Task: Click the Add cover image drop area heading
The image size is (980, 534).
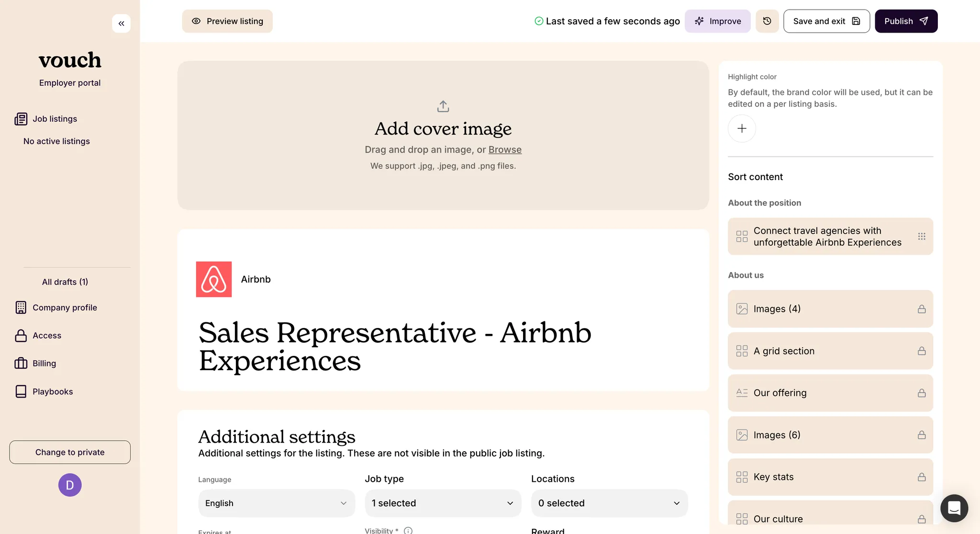Action: click(443, 129)
